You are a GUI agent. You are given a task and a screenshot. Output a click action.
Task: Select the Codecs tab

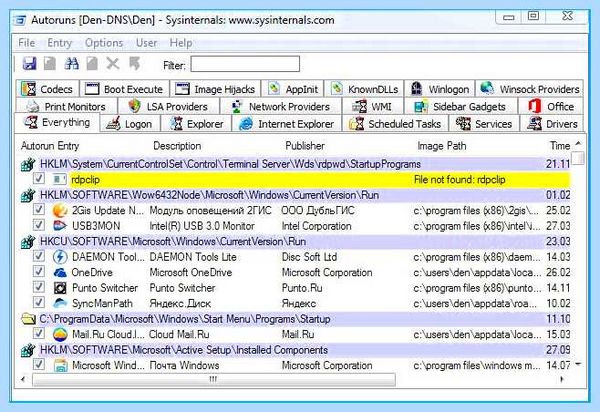(47, 89)
